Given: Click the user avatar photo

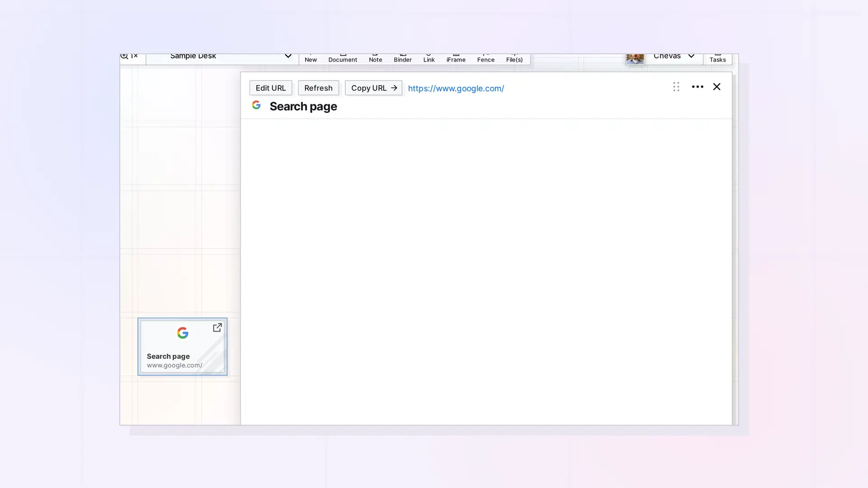Looking at the screenshot, I should coord(635,59).
